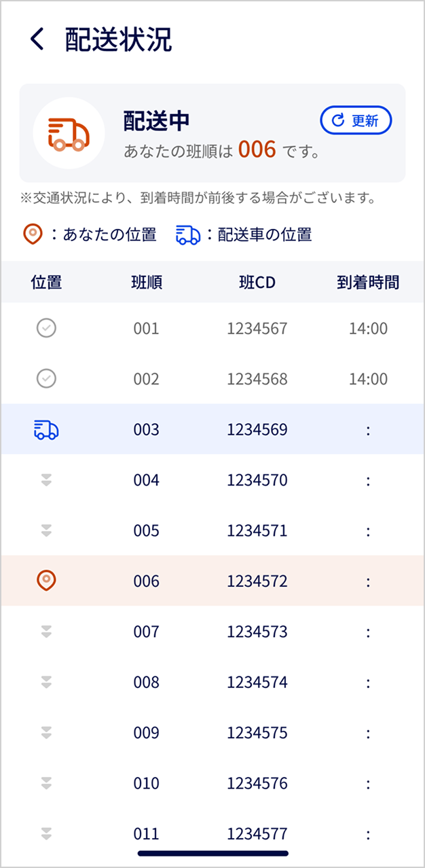Tap the down chevrons in row 010
Image resolution: width=425 pixels, height=868 pixels.
click(46, 783)
